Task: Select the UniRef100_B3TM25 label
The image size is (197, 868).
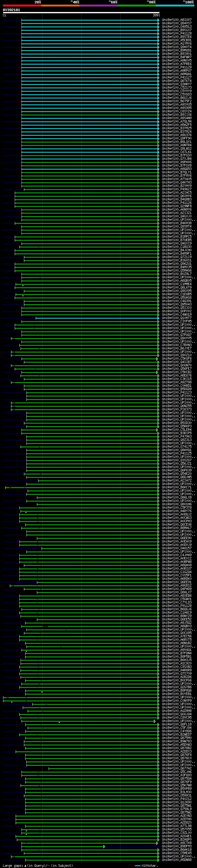Action: coord(177,128)
